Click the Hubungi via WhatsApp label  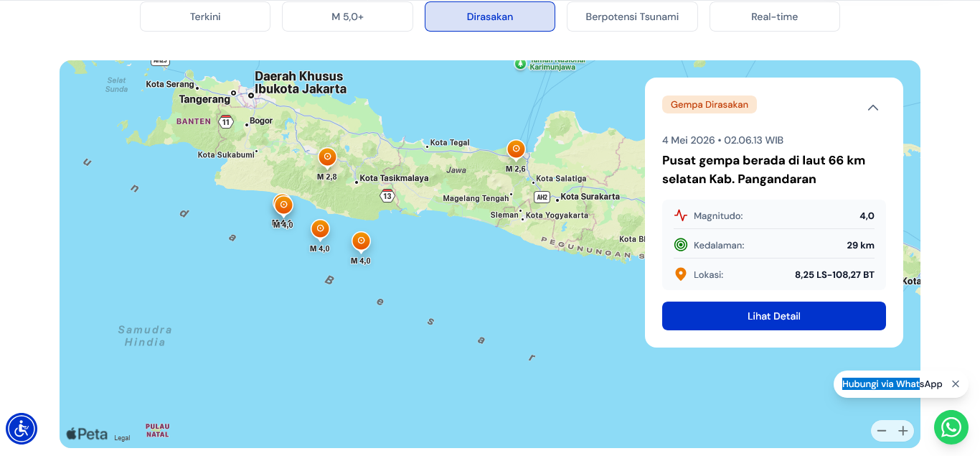(892, 384)
